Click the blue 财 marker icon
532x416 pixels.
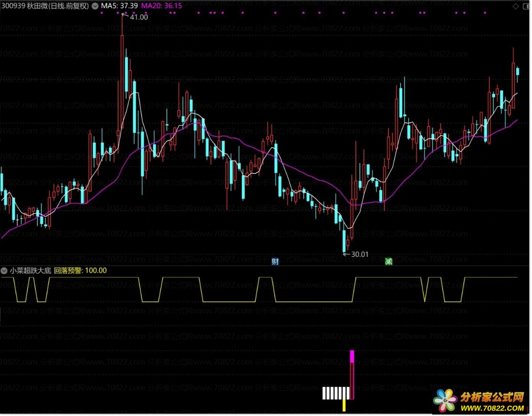click(275, 261)
